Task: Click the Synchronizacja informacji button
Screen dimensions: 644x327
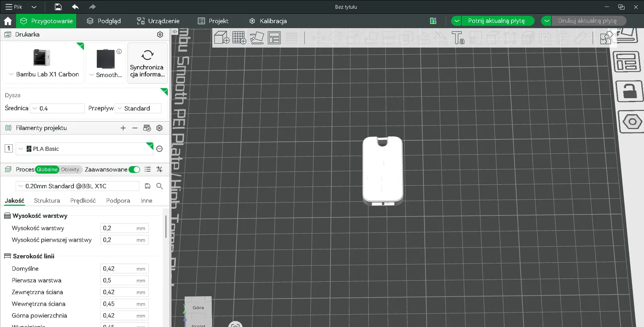Action: pos(147,63)
